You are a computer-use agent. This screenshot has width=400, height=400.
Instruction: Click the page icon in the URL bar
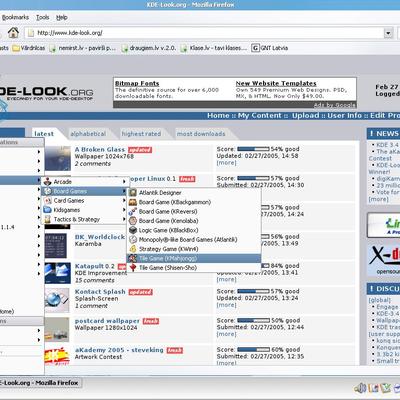tap(31, 33)
